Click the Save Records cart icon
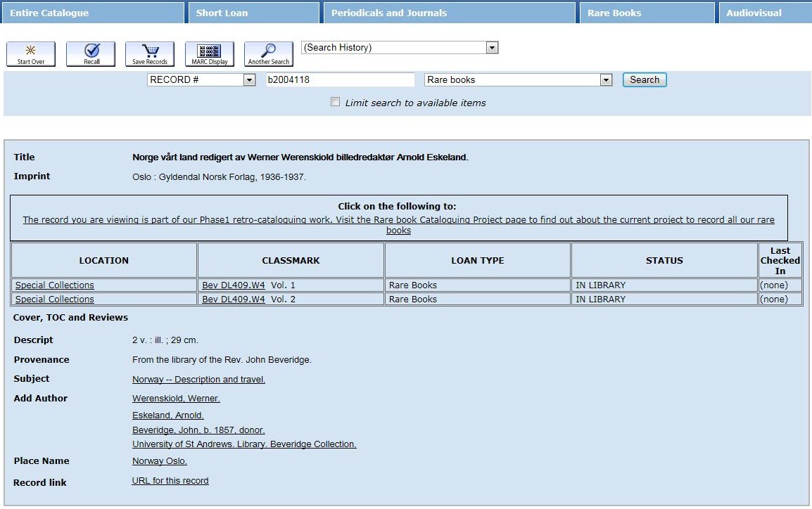The height and width of the screenshot is (509, 812). coord(150,54)
